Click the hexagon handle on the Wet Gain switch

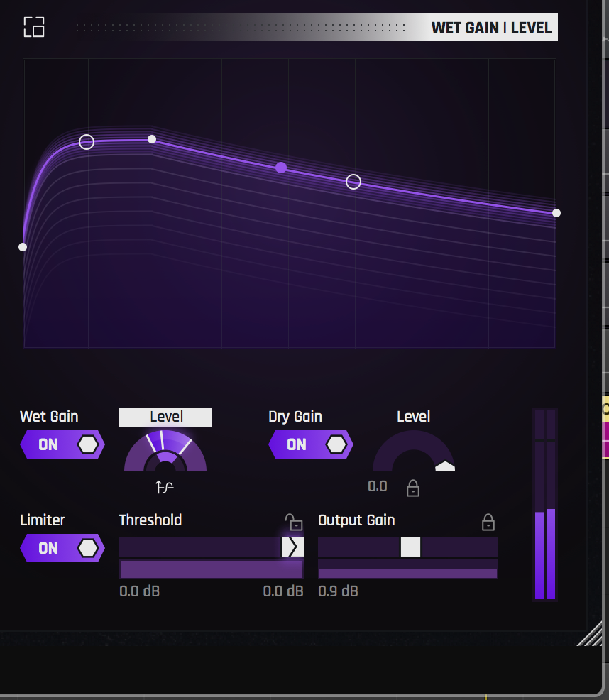click(87, 444)
